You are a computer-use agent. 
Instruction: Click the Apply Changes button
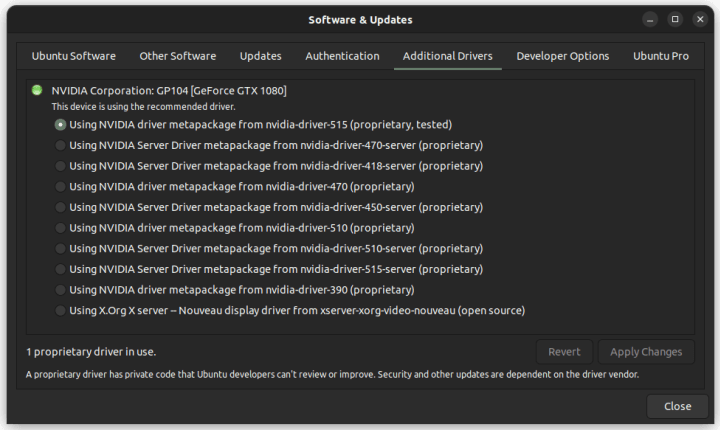[646, 352]
